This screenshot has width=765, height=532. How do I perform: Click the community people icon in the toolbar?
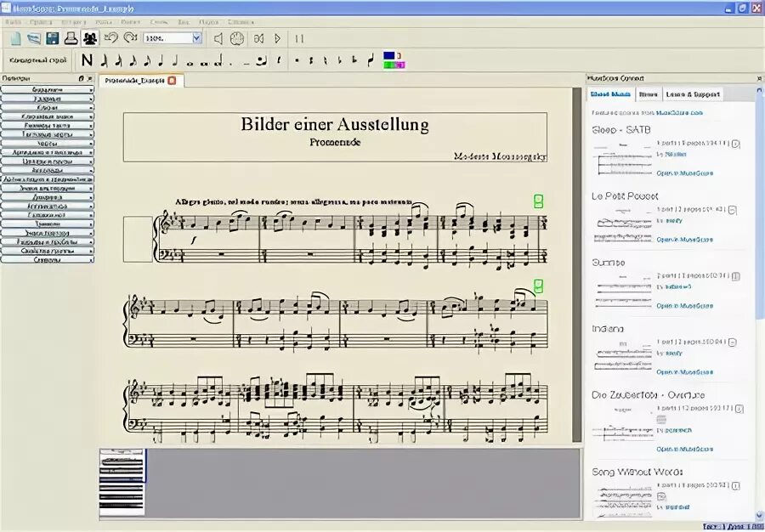coord(90,38)
